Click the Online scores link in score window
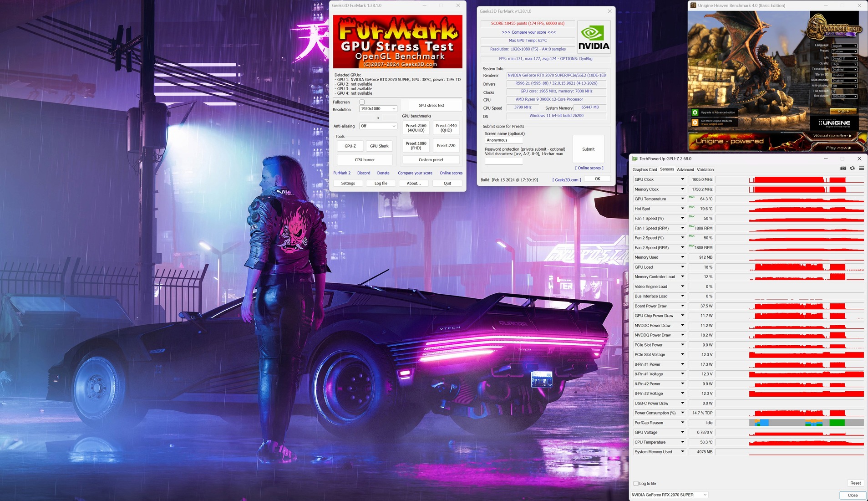The image size is (868, 501). click(x=589, y=168)
